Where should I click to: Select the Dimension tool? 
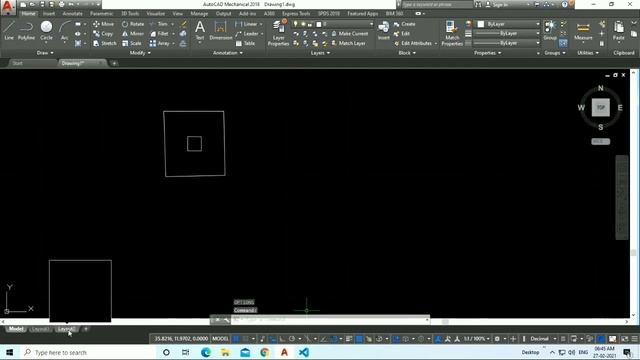pos(220,31)
